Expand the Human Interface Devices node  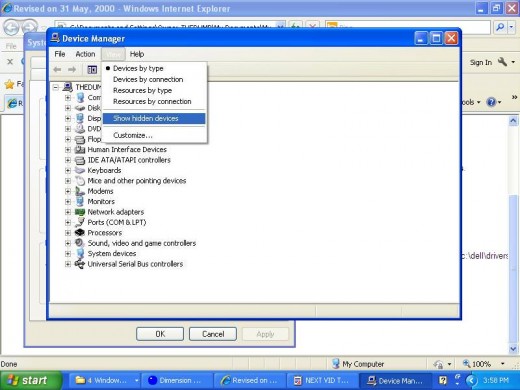[x=68, y=150]
